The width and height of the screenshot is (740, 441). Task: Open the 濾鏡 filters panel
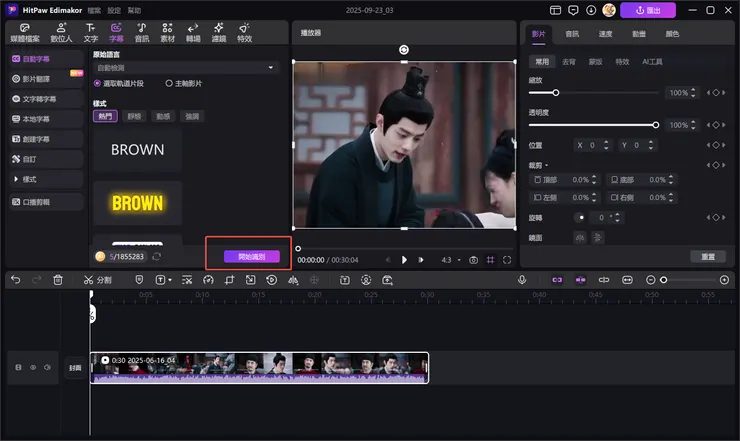click(x=219, y=33)
